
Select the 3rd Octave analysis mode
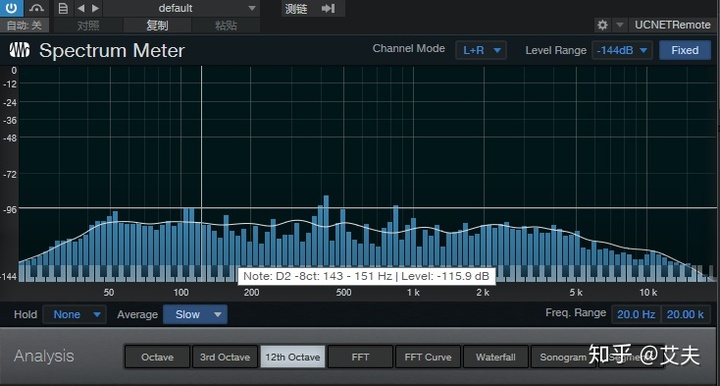click(225, 357)
